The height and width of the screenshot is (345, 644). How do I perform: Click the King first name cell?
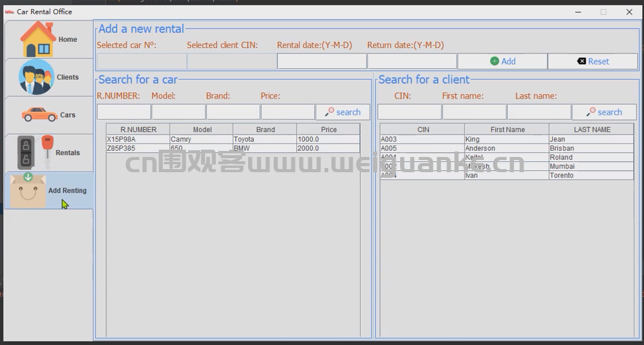click(x=507, y=139)
